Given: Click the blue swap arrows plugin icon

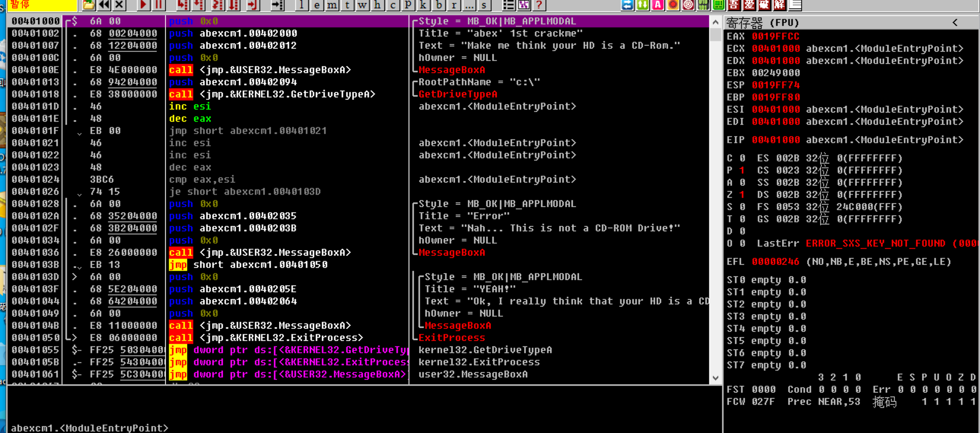Looking at the screenshot, I should [x=627, y=5].
